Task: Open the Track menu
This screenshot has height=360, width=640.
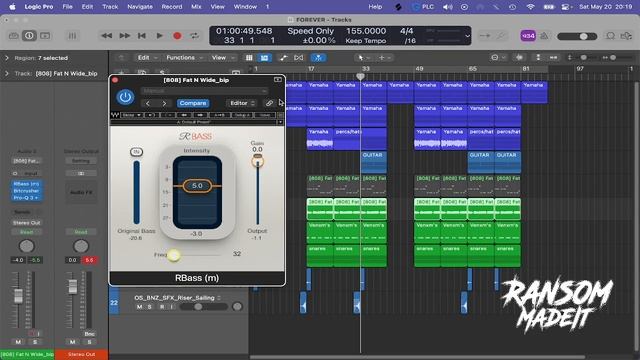Action: [110, 7]
